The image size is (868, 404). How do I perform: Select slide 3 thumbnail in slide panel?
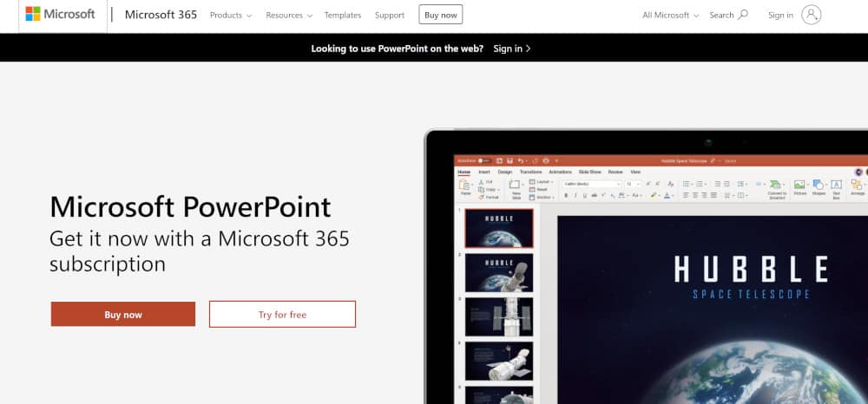(x=499, y=317)
